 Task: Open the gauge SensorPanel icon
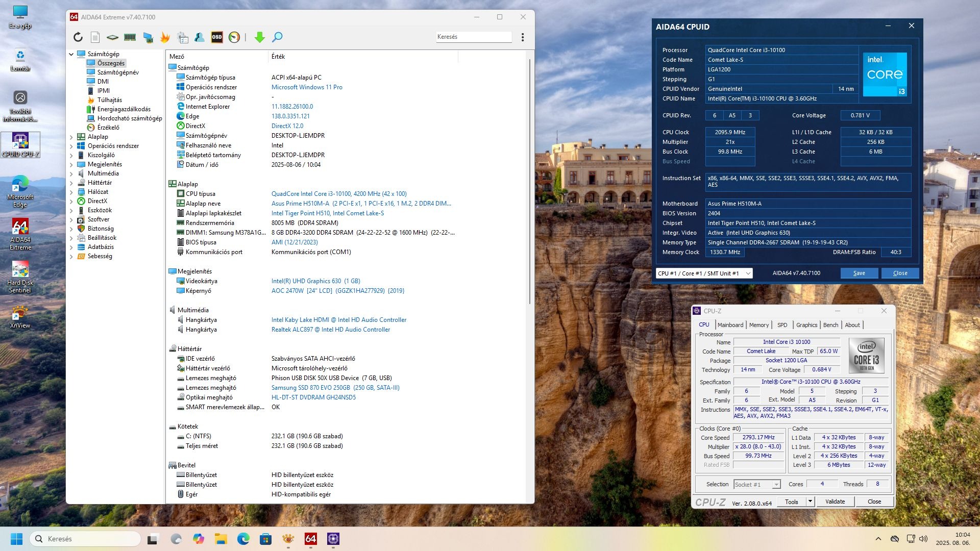pyautogui.click(x=234, y=37)
